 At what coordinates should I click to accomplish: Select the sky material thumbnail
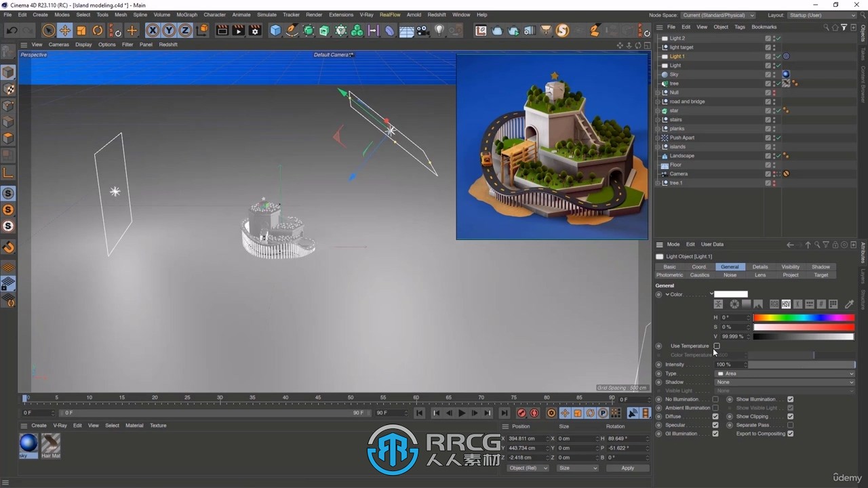[x=28, y=443]
